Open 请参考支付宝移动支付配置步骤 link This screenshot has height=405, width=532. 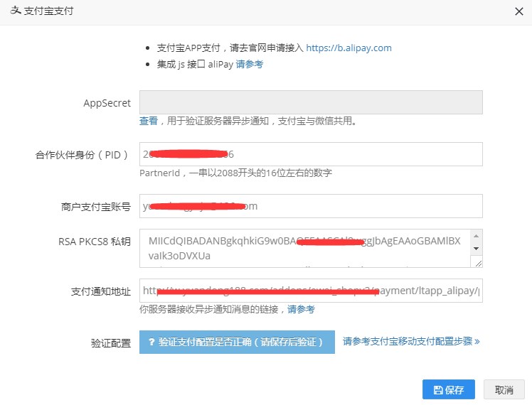(x=411, y=341)
